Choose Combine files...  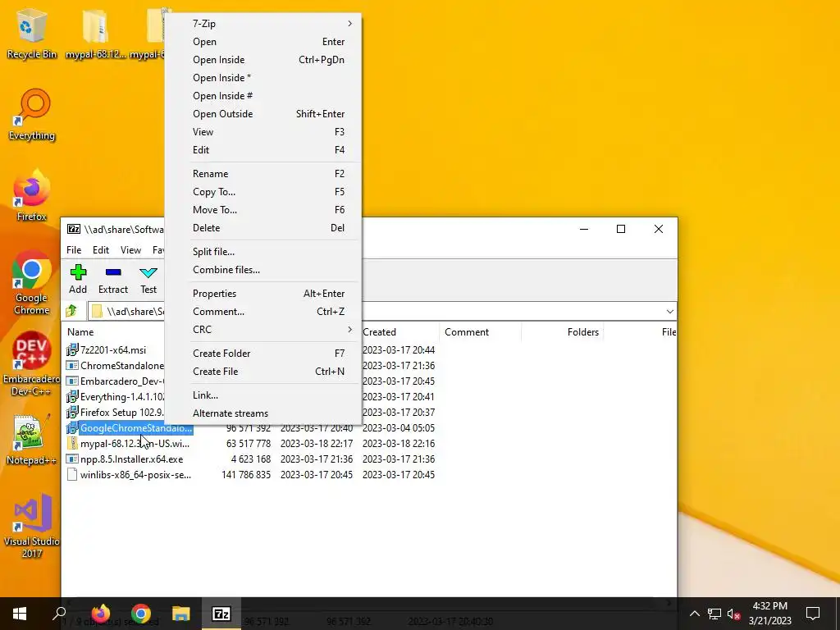pos(263,269)
